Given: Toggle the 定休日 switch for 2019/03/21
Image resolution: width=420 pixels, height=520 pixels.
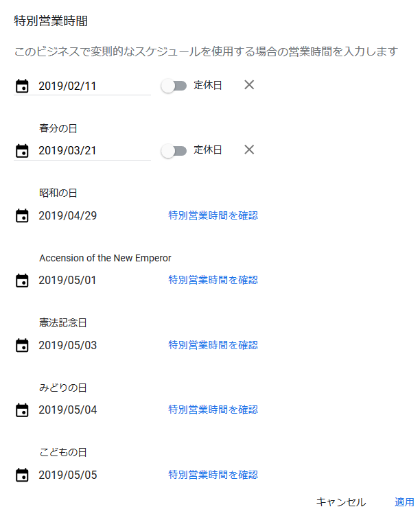Looking at the screenshot, I should pyautogui.click(x=174, y=151).
